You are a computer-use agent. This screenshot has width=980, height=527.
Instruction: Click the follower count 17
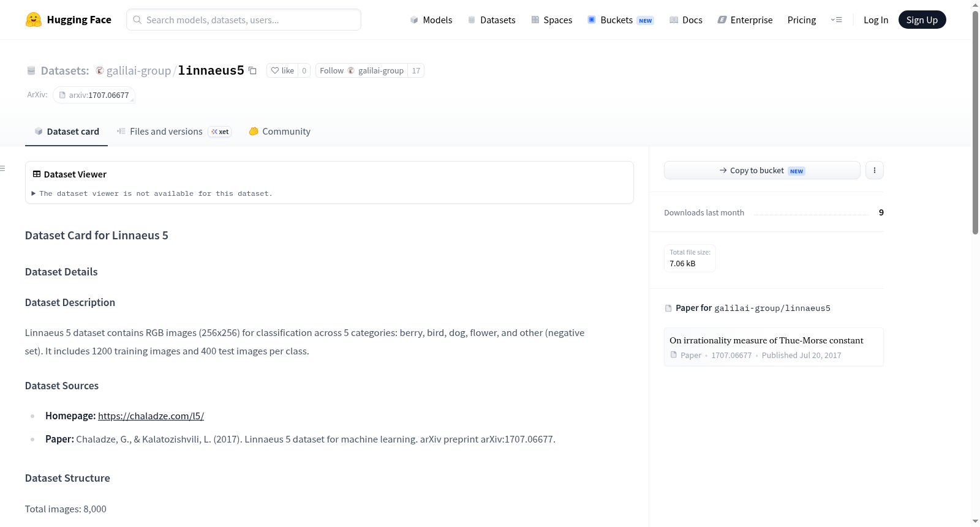click(416, 70)
